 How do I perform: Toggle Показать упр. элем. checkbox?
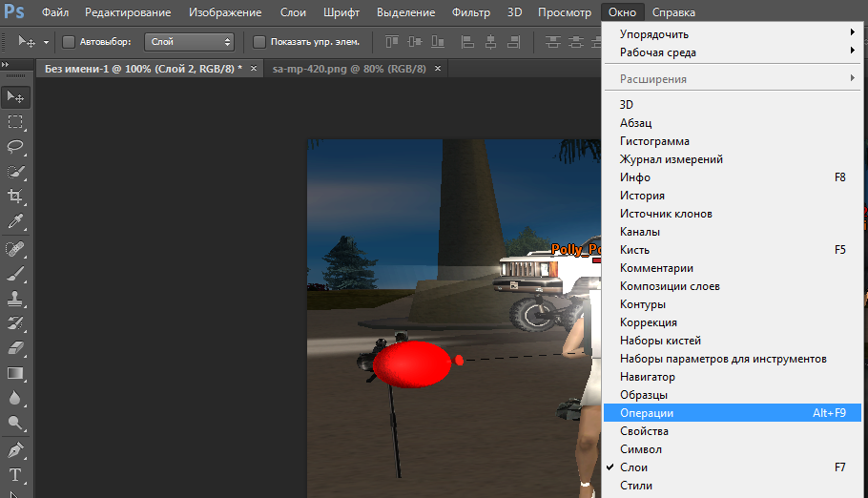point(259,42)
